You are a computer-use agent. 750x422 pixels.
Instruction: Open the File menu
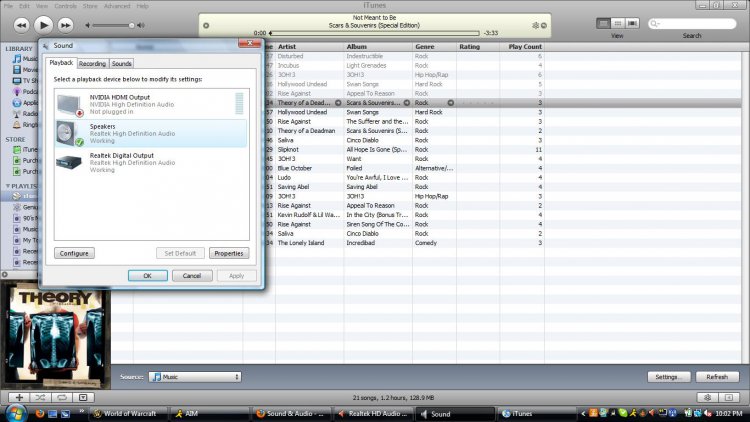8,6
